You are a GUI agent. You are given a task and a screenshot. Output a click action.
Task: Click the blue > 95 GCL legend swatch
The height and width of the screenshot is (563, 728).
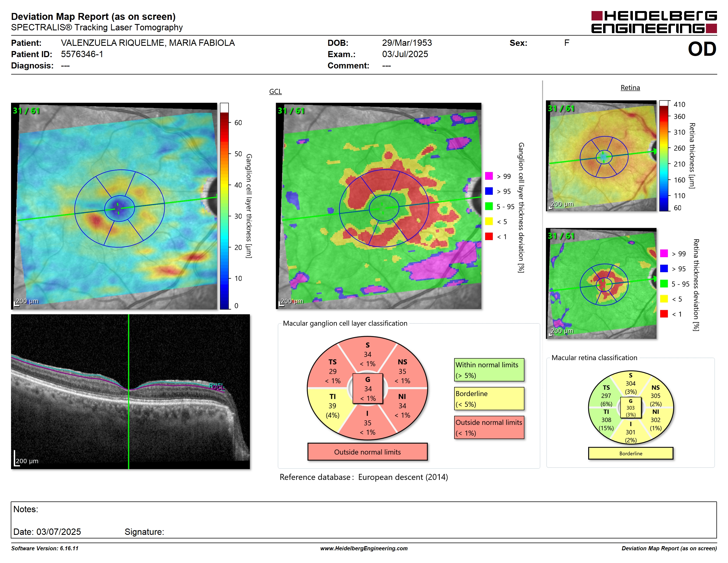489,191
